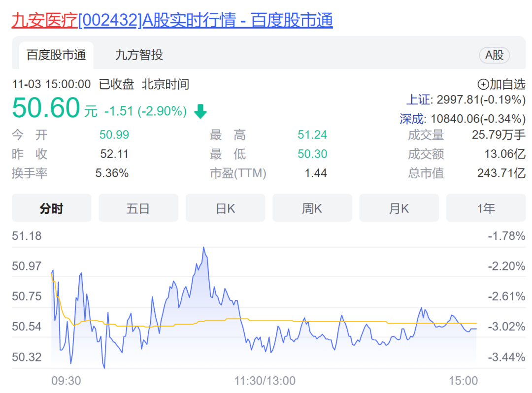Select the 日K chart view
This screenshot has width=532, height=393.
pos(225,208)
